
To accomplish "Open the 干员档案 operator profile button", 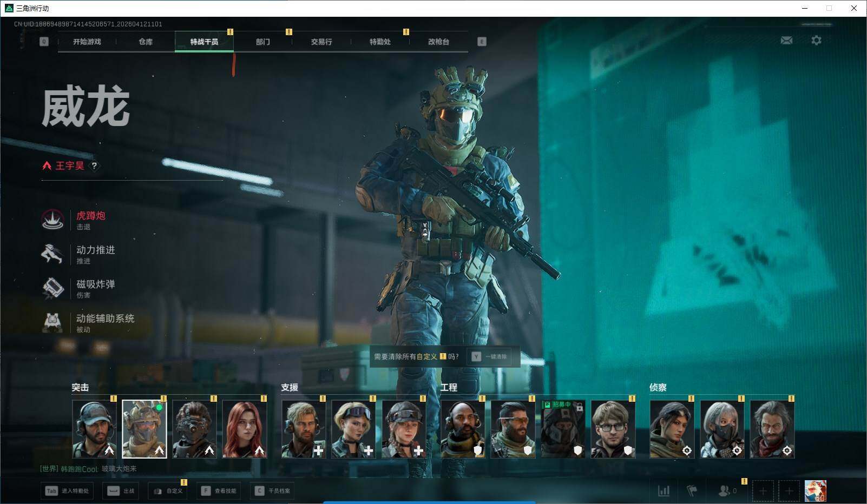I will point(273,491).
